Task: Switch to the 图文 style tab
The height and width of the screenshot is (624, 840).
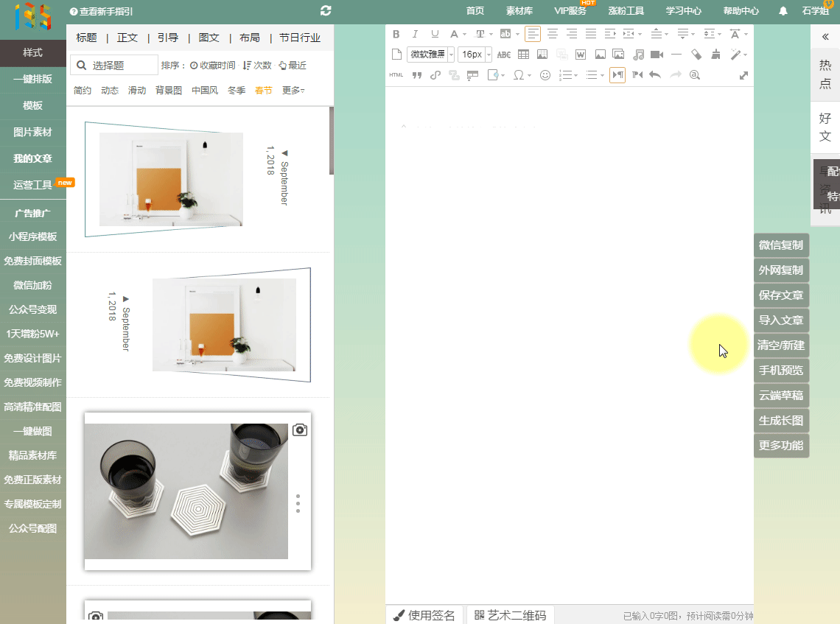Action: click(x=209, y=38)
